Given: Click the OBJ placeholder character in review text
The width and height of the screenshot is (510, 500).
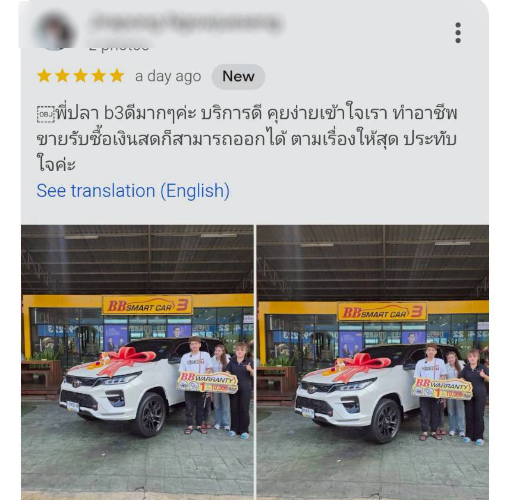Looking at the screenshot, I should (x=46, y=114).
